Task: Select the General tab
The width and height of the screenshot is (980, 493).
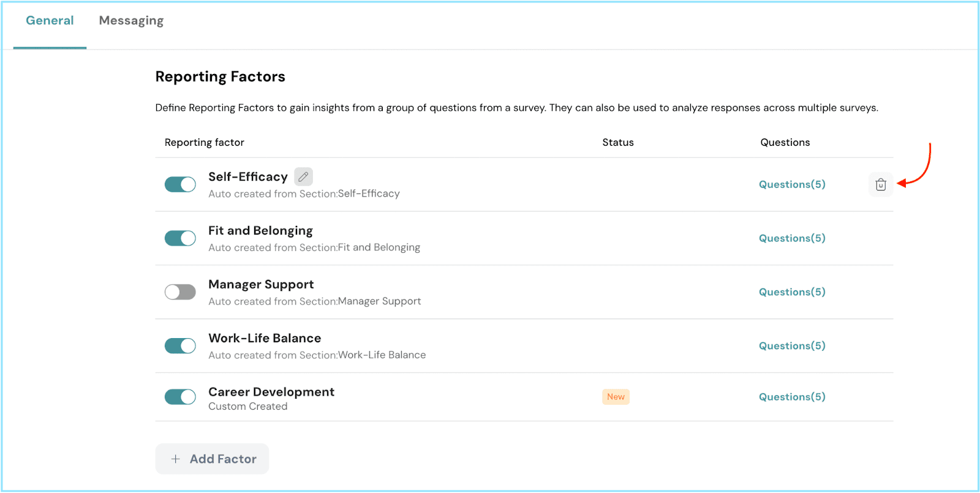Action: (50, 21)
